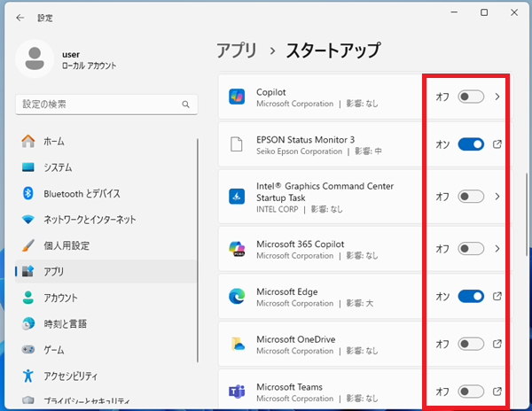Click EPSON Status Monitor 3 name text
The width and height of the screenshot is (532, 411).
[305, 140]
